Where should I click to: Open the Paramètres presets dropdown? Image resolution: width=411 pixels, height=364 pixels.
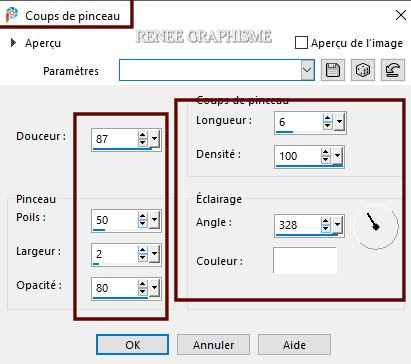click(x=307, y=70)
